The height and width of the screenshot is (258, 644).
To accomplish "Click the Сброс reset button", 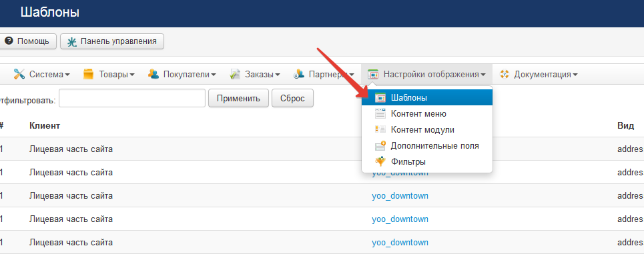I will point(292,99).
